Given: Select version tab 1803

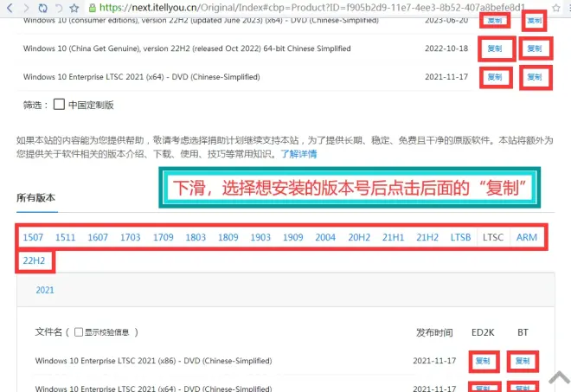Looking at the screenshot, I should point(196,237).
